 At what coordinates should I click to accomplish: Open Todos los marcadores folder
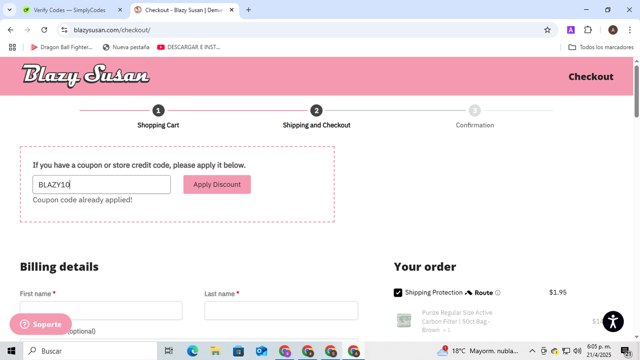(601, 47)
